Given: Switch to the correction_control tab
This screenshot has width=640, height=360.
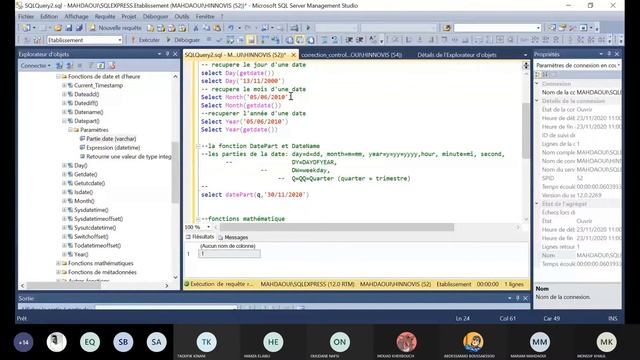Looking at the screenshot, I should click(x=351, y=55).
